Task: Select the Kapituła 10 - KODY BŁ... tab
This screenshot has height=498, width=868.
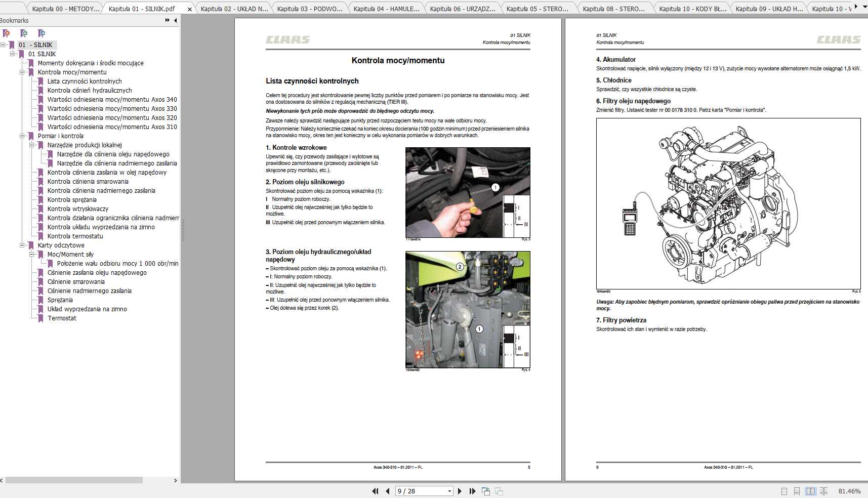Action: 692,9
